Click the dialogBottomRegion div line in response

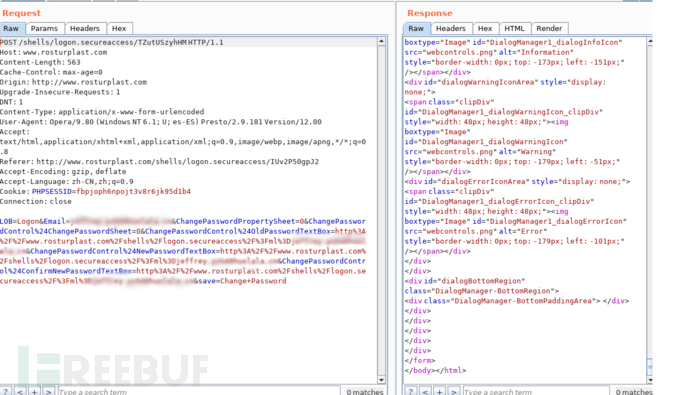click(465, 281)
